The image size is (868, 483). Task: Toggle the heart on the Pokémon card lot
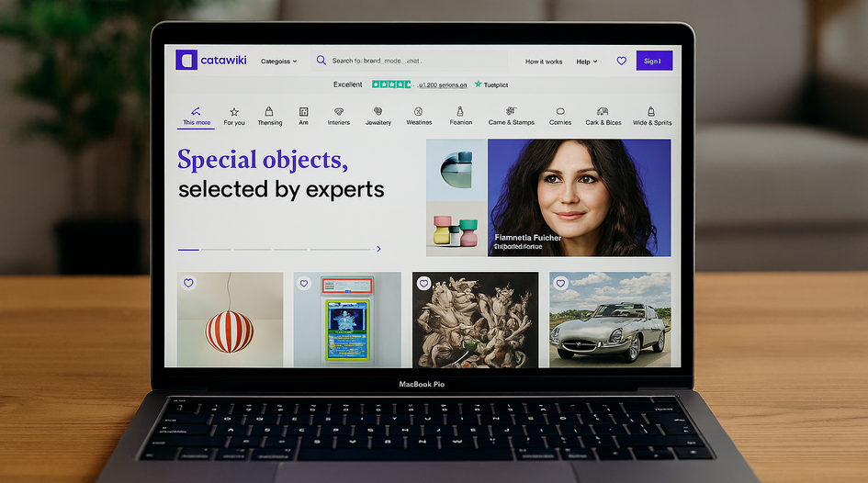tap(304, 284)
